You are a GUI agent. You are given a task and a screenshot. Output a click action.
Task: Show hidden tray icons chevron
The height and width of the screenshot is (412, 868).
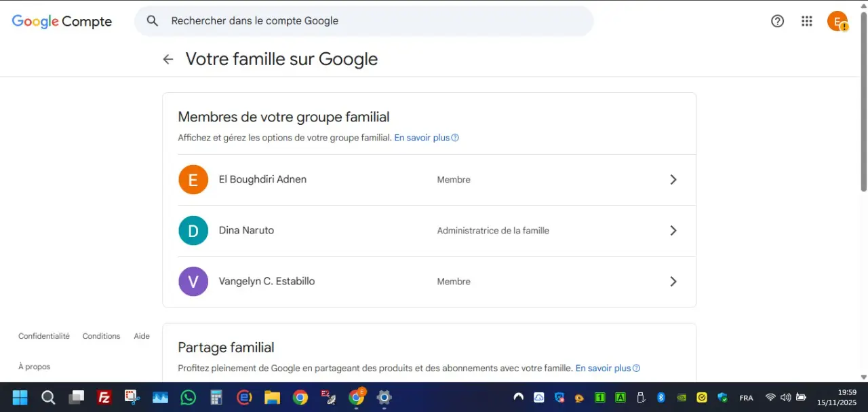[519, 398]
